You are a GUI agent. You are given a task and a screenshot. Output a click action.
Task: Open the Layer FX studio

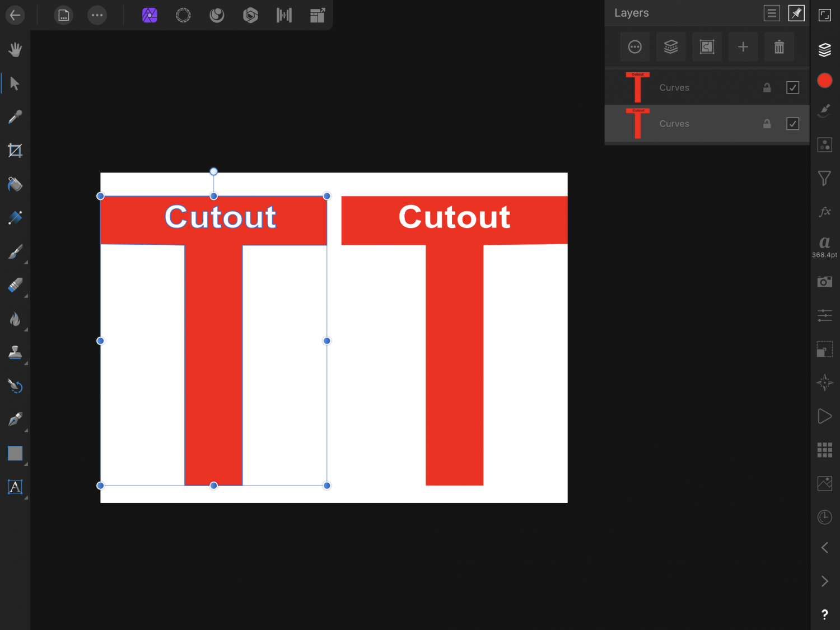click(x=825, y=212)
